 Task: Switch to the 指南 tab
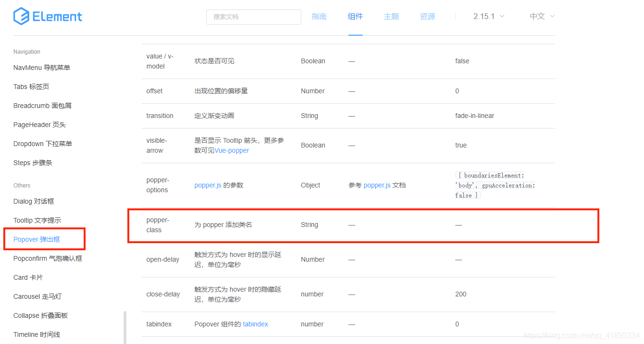point(319,16)
